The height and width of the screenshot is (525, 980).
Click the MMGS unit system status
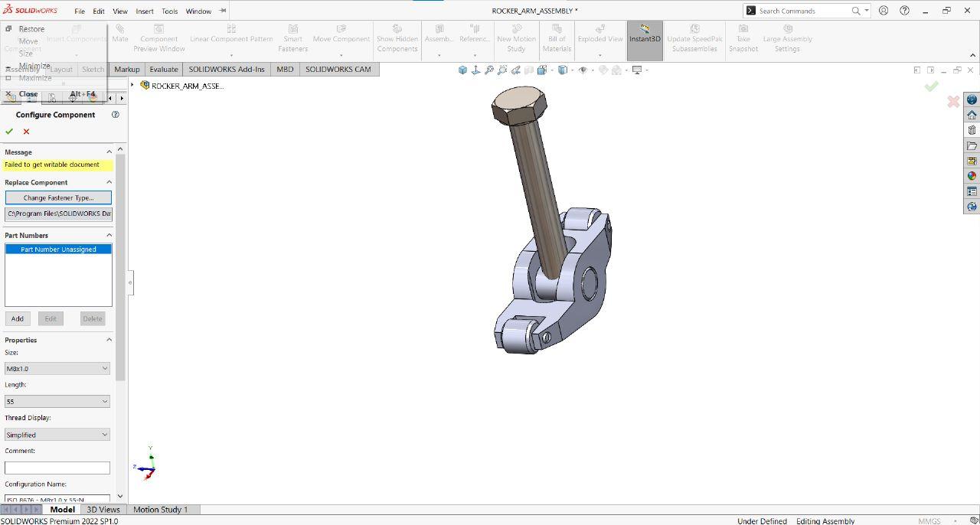(929, 520)
